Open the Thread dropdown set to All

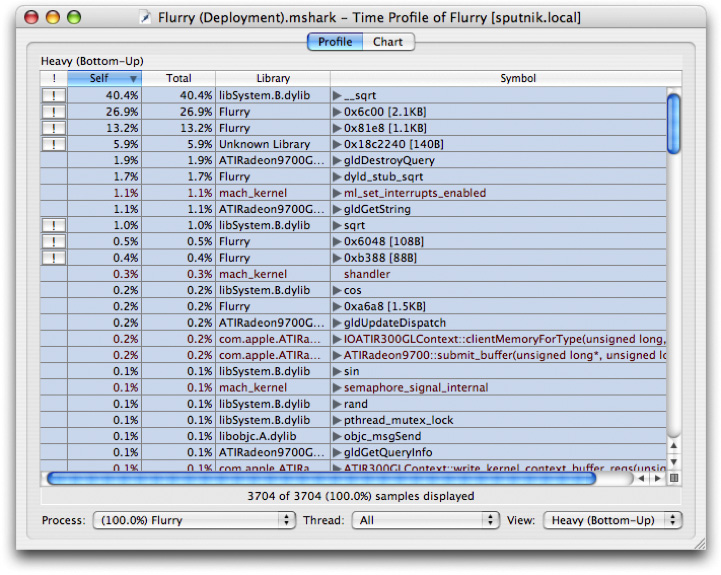tap(425, 520)
